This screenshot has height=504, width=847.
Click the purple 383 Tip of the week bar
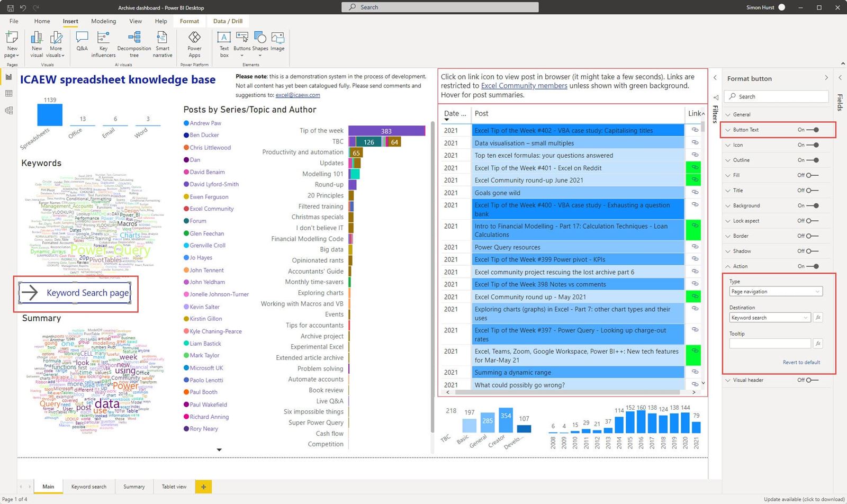386,131
